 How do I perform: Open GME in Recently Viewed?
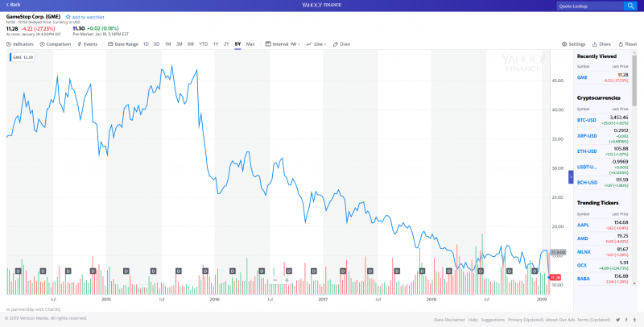pyautogui.click(x=582, y=77)
